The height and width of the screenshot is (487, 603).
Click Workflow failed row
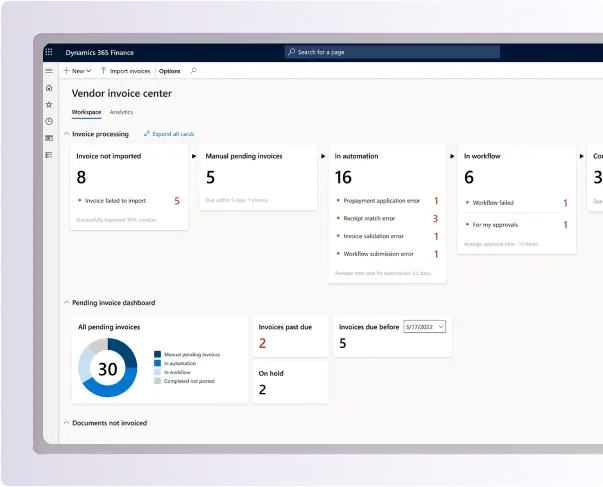516,203
